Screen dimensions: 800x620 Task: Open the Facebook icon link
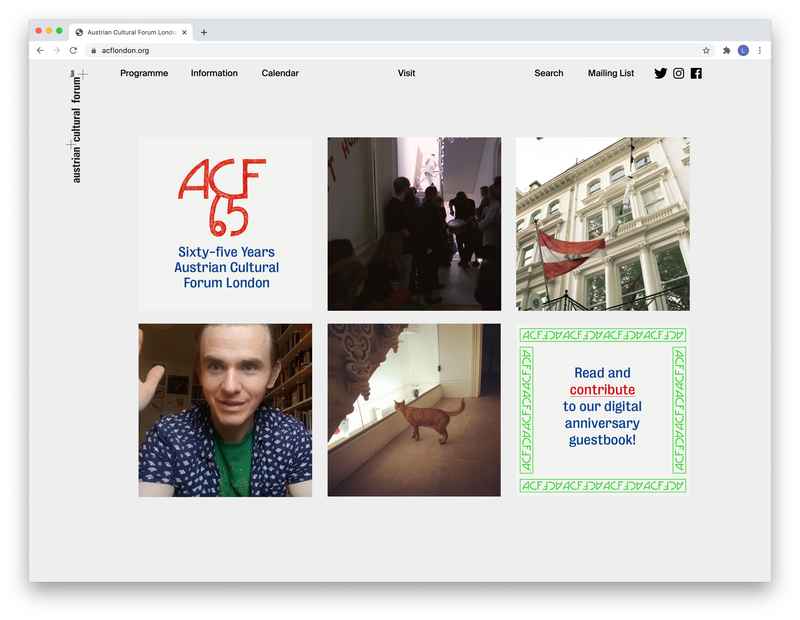click(696, 73)
